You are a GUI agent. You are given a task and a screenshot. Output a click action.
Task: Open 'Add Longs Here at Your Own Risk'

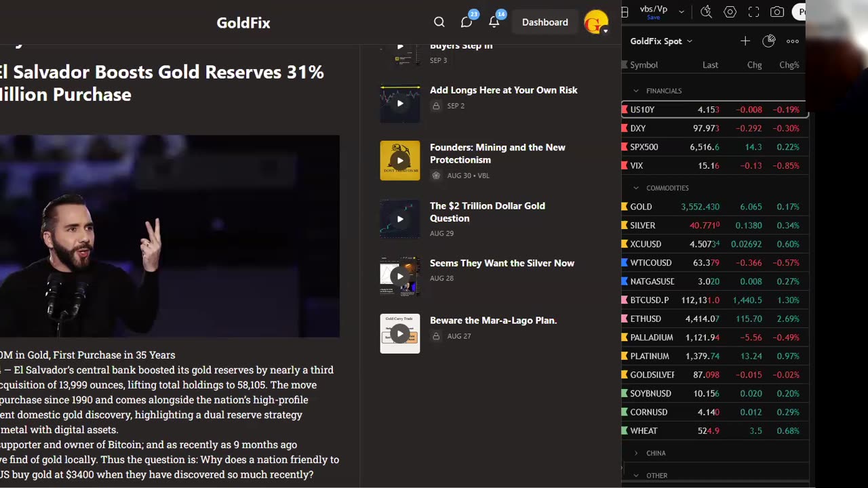504,90
